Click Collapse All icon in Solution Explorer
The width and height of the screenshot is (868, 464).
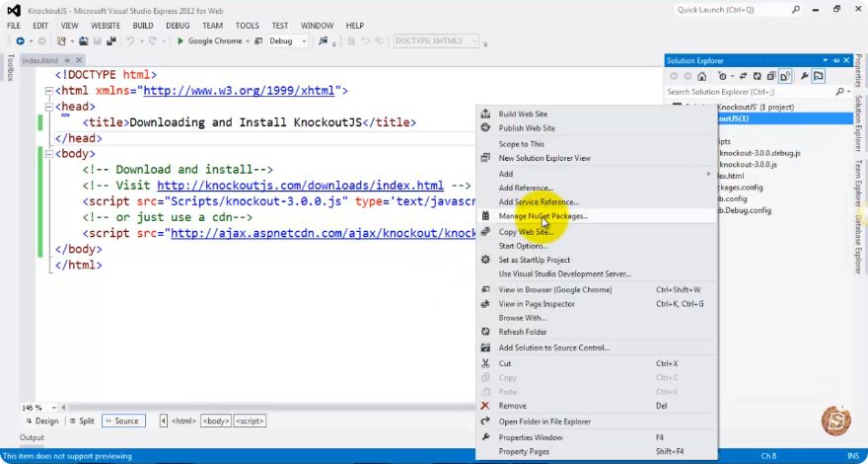point(770,76)
